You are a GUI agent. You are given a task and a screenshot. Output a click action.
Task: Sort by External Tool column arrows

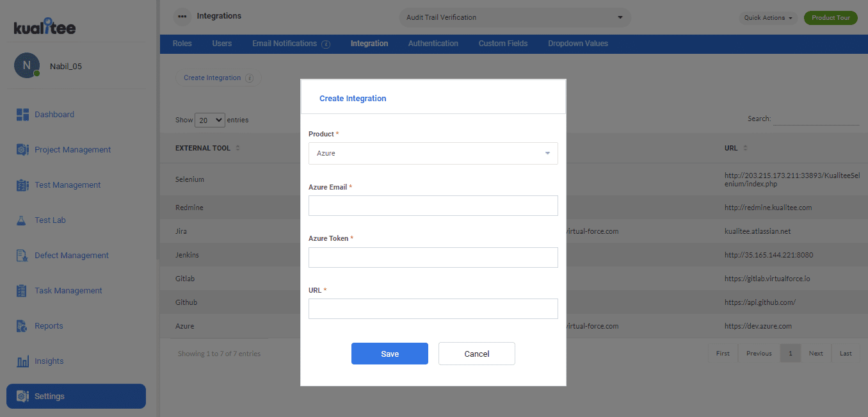pos(238,148)
